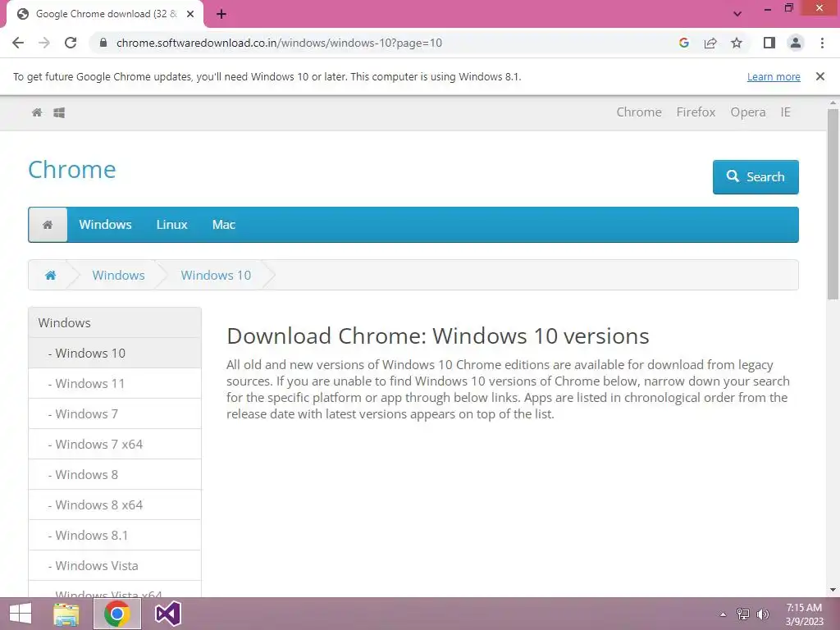840x630 pixels.
Task: Open a new tab with the plus button
Action: (221, 14)
